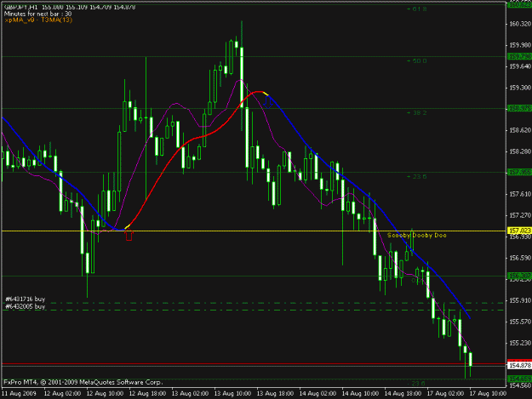532x399 pixels.
Task: Click the '12 Aug 18:00' time axis label
Action: [x=147, y=393]
